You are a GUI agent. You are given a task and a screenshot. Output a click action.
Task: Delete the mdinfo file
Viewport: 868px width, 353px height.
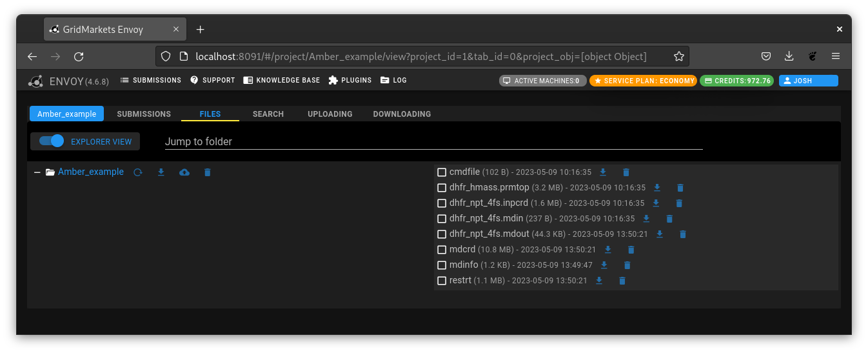click(627, 265)
